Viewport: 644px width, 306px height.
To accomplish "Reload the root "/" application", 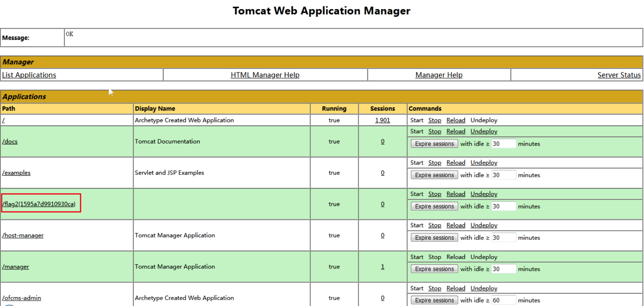I will pyautogui.click(x=456, y=120).
